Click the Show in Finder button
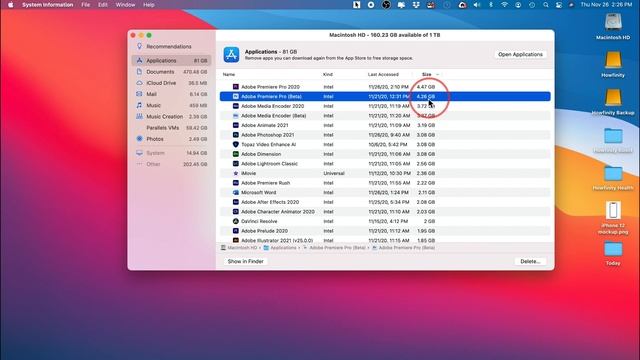Image resolution: width=640 pixels, height=360 pixels. click(x=245, y=261)
